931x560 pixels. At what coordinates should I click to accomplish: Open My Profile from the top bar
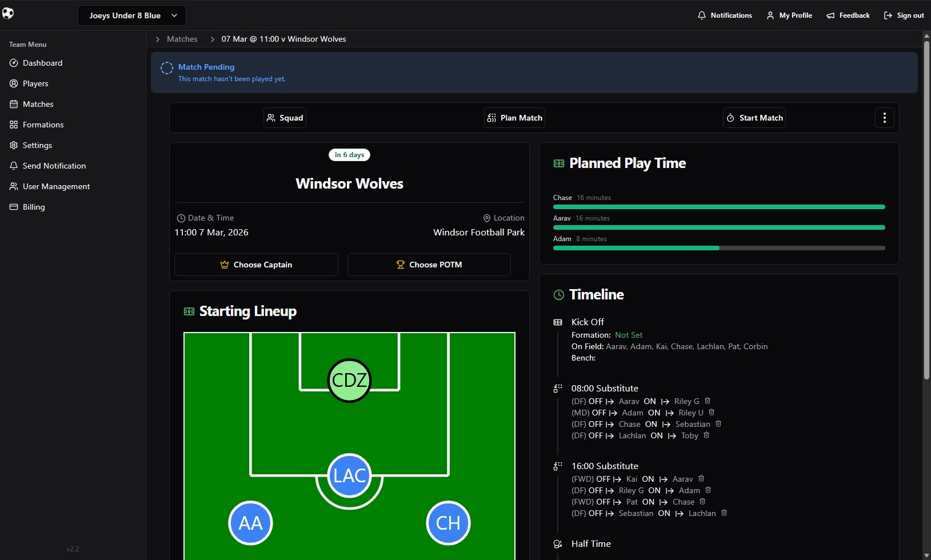(x=789, y=15)
